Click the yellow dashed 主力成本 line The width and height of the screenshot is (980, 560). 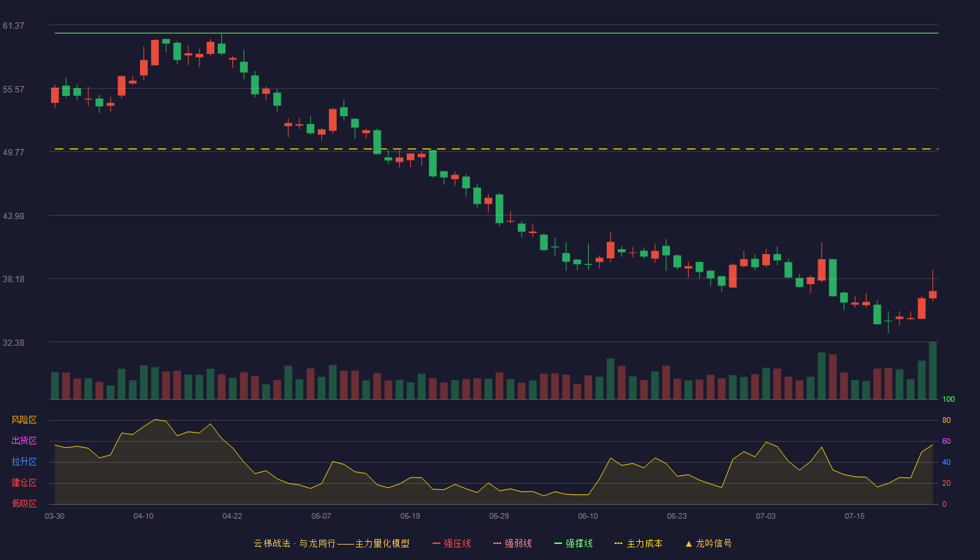click(496, 149)
